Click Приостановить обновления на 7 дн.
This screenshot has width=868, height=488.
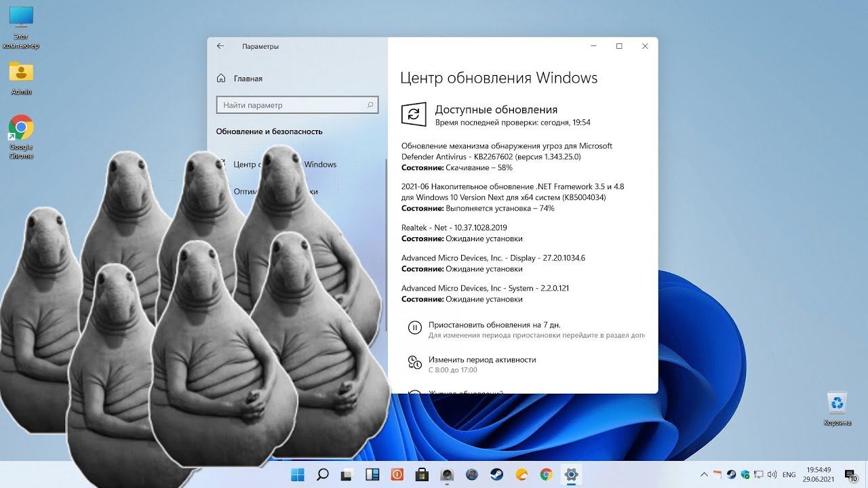tap(494, 325)
